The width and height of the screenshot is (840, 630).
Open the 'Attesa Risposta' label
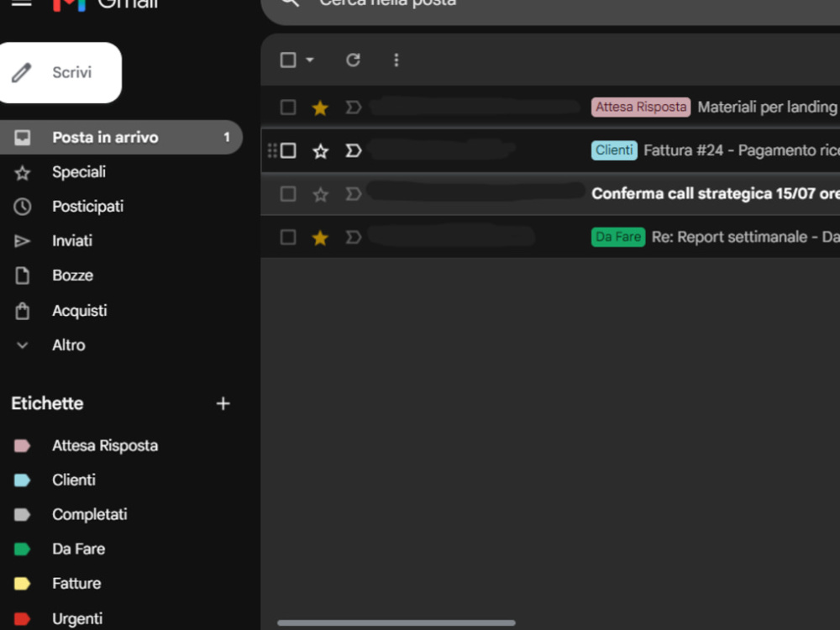[x=105, y=446]
